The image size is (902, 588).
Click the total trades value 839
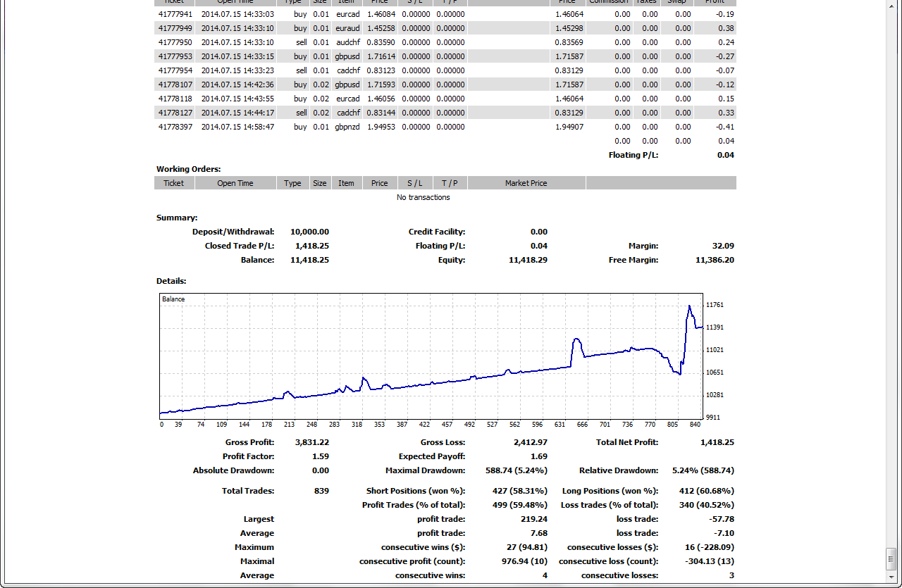point(321,491)
